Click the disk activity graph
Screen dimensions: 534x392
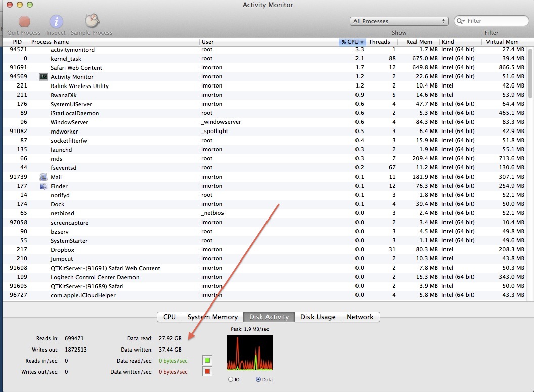(x=250, y=353)
